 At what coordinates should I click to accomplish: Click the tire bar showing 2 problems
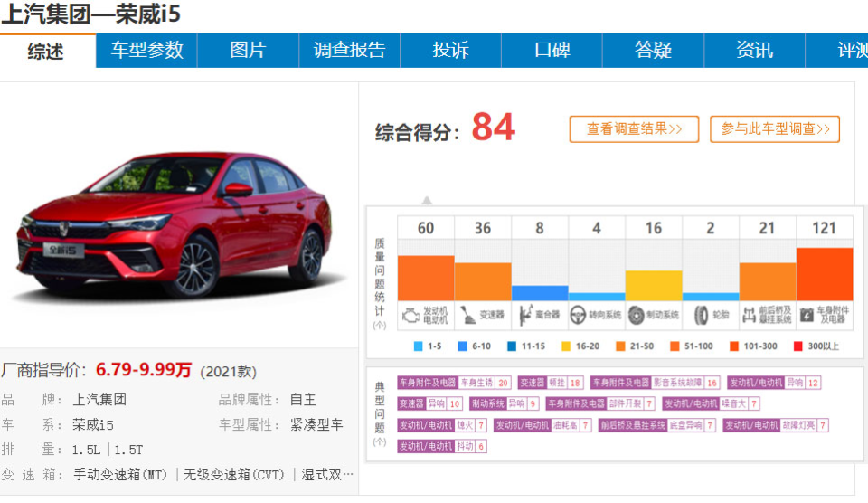(711, 297)
